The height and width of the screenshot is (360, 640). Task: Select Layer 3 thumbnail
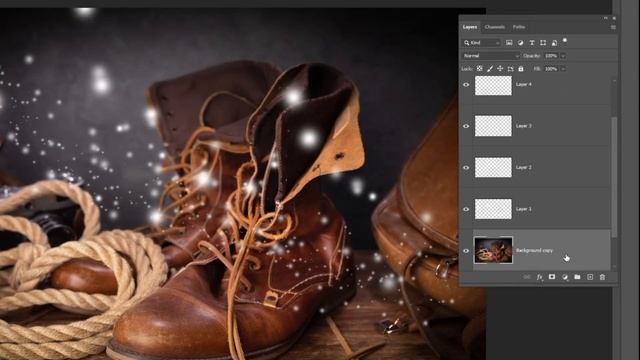493,126
